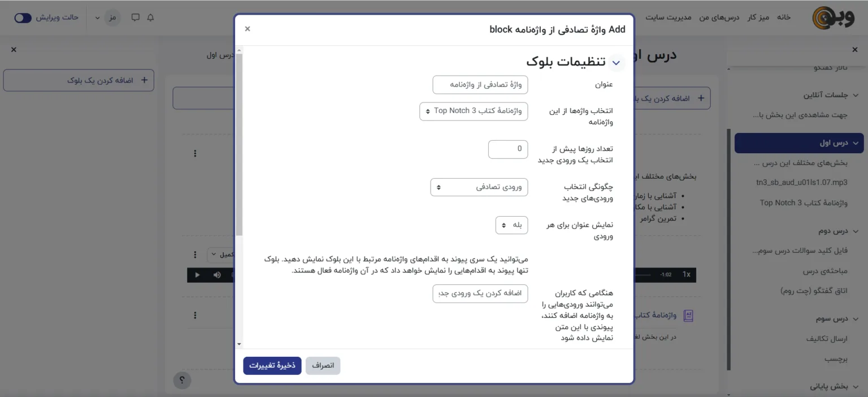Open the new entry selection method dropdown

[x=479, y=187]
